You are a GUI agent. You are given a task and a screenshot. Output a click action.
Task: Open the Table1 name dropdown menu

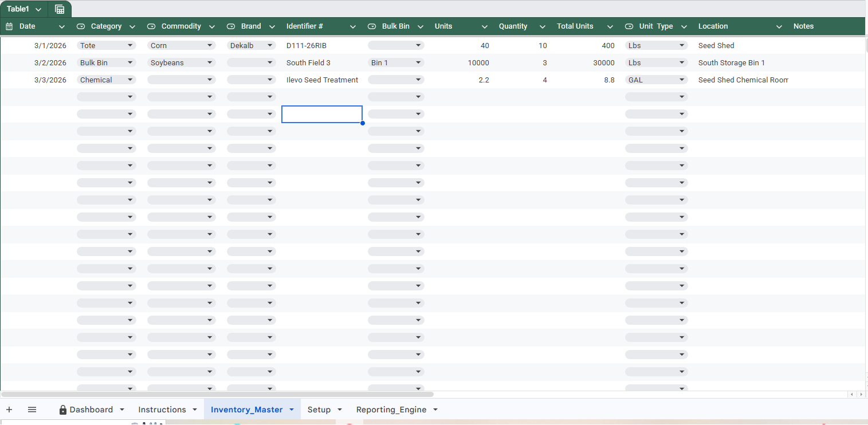coord(37,9)
